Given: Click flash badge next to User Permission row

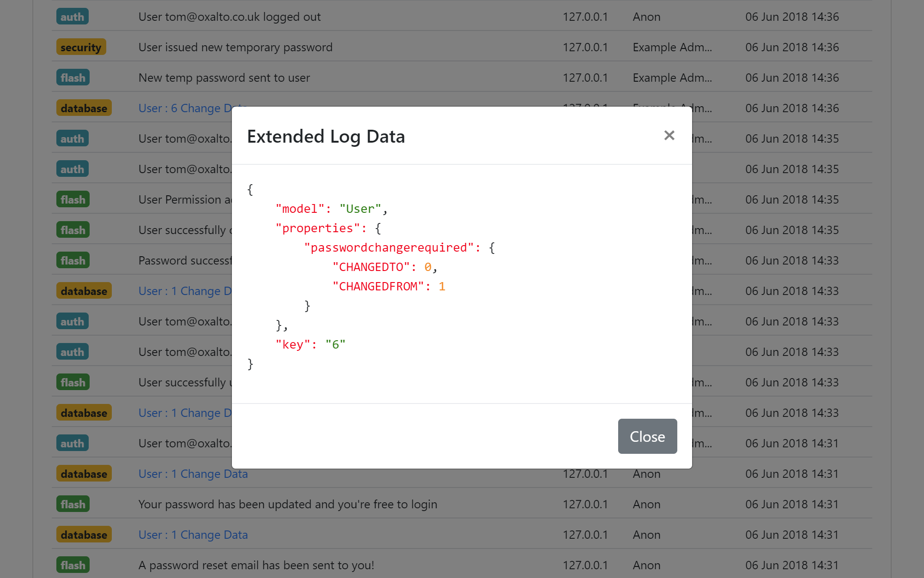Looking at the screenshot, I should coord(73,199).
